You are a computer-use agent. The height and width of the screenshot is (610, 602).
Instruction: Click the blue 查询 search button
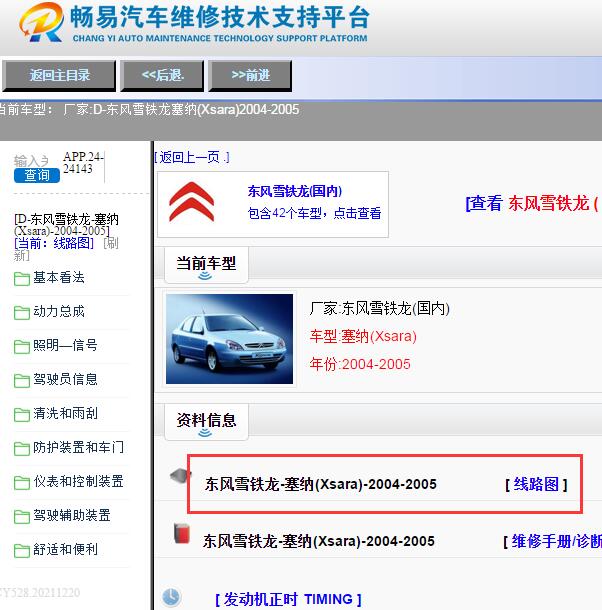[37, 175]
